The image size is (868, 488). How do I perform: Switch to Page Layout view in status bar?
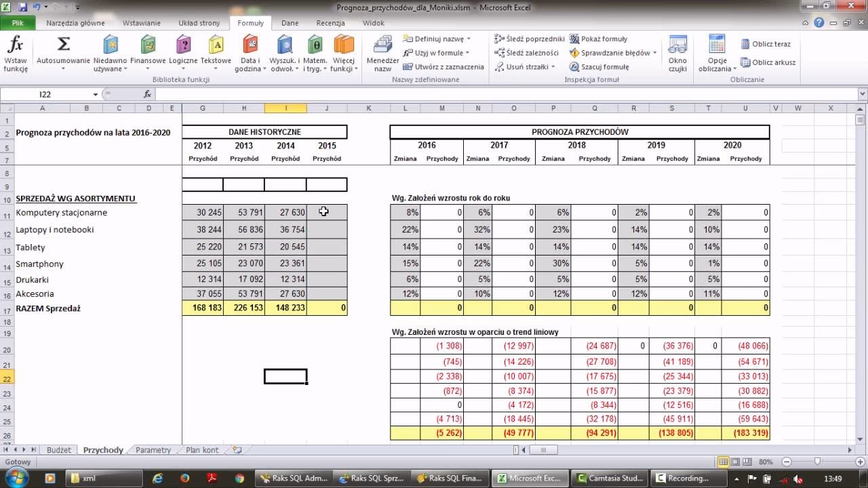734,462
